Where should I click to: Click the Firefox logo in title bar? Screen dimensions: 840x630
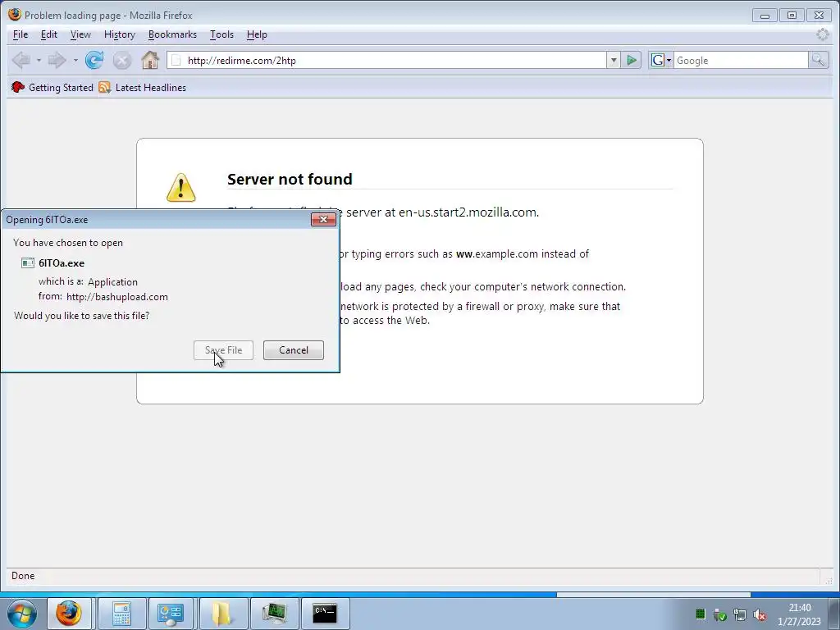[x=15, y=15]
